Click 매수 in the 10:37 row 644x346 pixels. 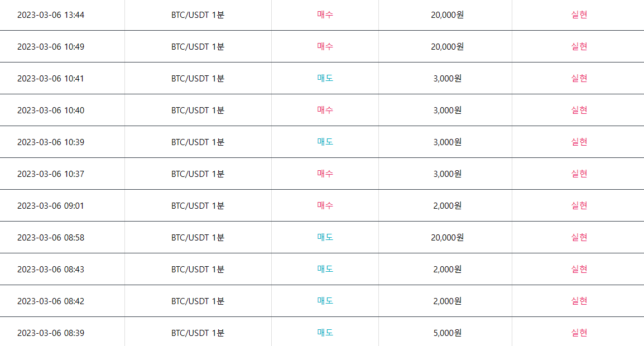325,174
